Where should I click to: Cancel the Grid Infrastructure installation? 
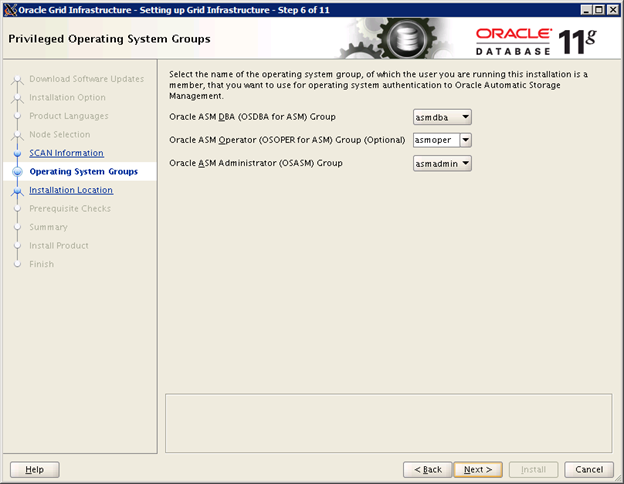point(589,470)
